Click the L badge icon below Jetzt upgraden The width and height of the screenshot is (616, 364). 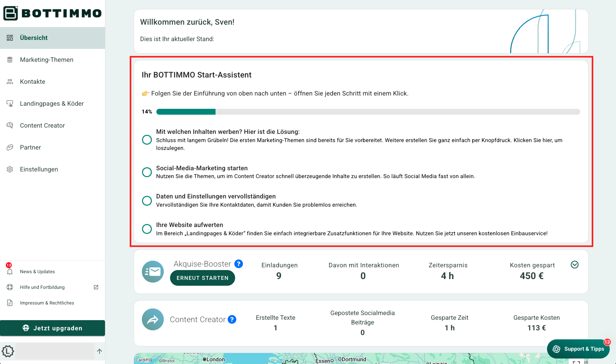pyautogui.click(x=8, y=351)
